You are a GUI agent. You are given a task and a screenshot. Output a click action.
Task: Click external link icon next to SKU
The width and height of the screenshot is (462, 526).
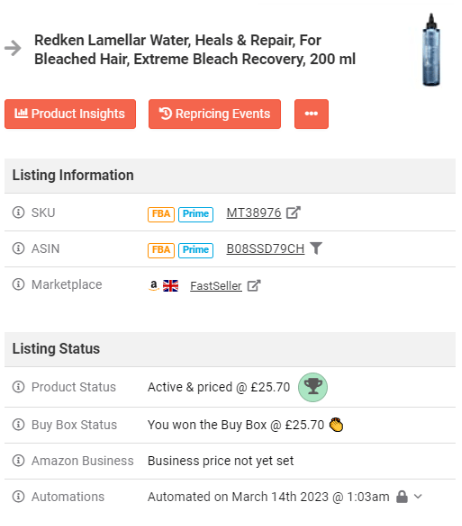(x=293, y=212)
